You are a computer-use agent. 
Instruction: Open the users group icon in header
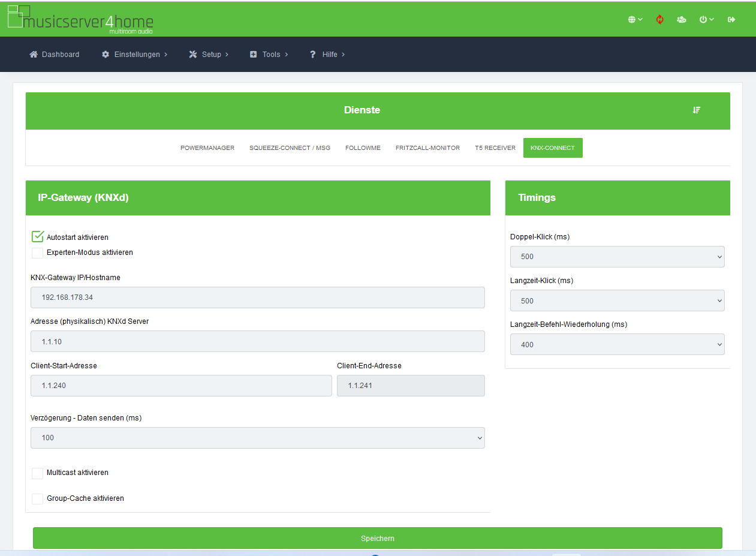681,20
